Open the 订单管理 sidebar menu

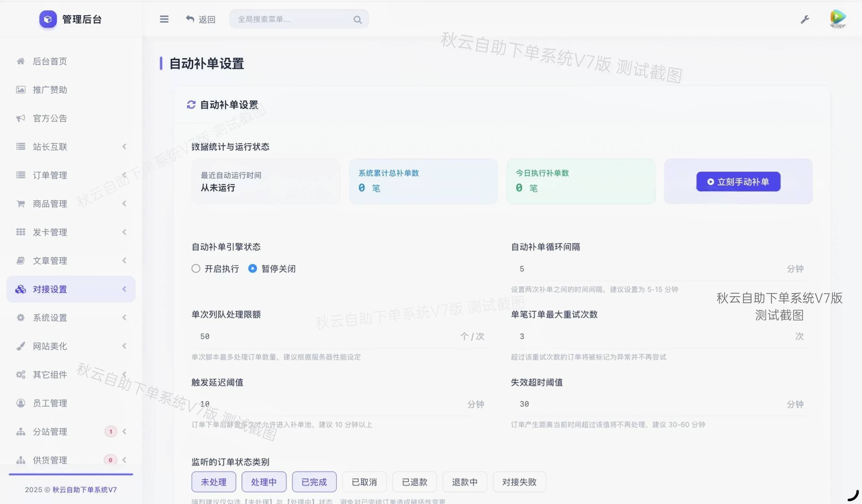coord(71,175)
